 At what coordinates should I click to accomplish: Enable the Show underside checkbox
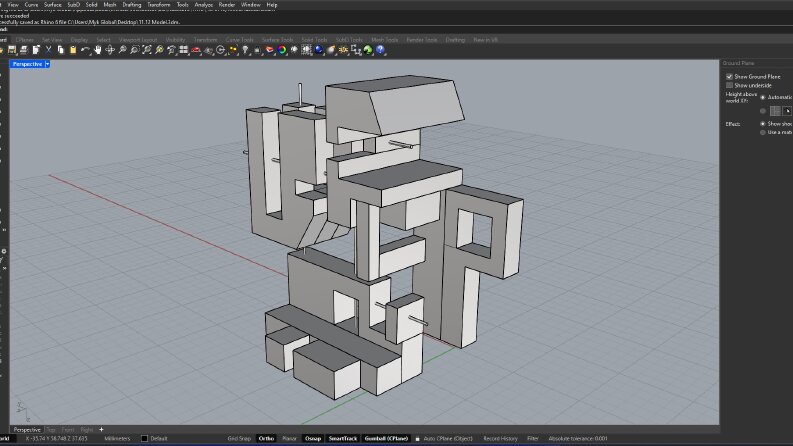point(729,85)
